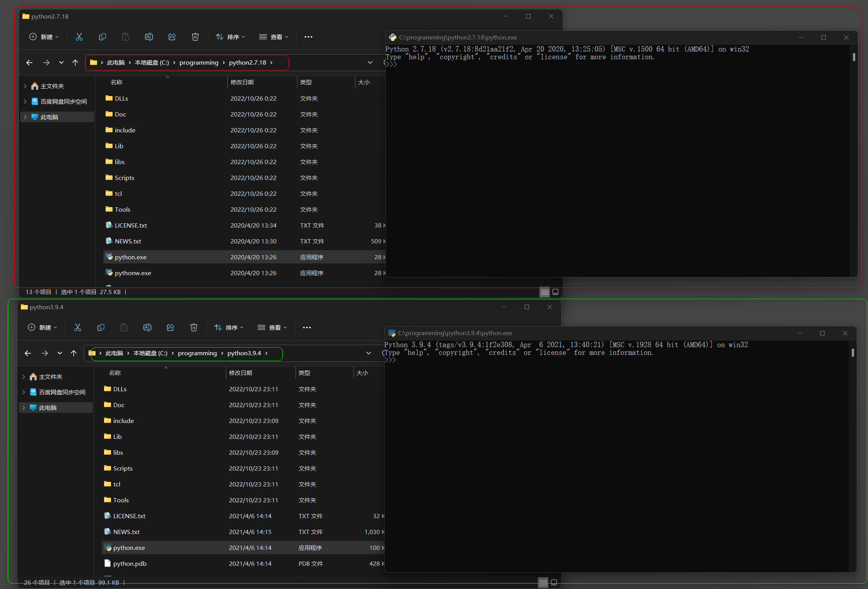Click Share icon in python2.7.18 window toolbar
868x589 pixels.
pyautogui.click(x=172, y=37)
